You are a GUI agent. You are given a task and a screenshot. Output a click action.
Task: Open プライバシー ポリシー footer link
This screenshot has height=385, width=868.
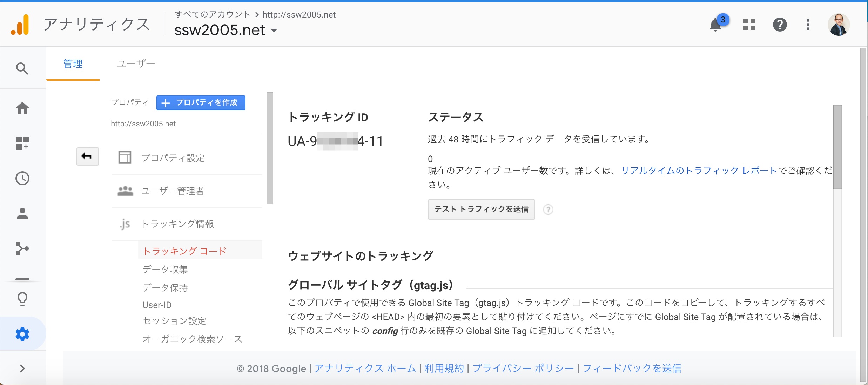tap(523, 369)
